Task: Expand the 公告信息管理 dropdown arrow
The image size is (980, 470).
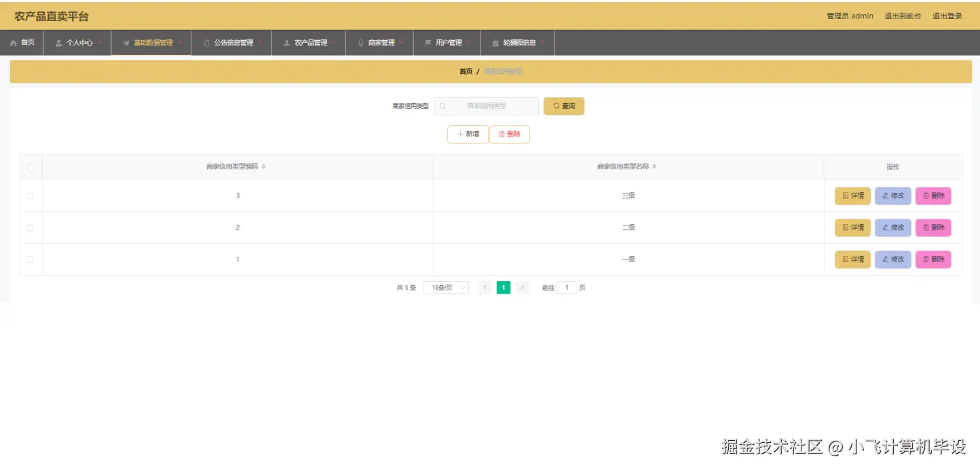Action: [x=260, y=43]
